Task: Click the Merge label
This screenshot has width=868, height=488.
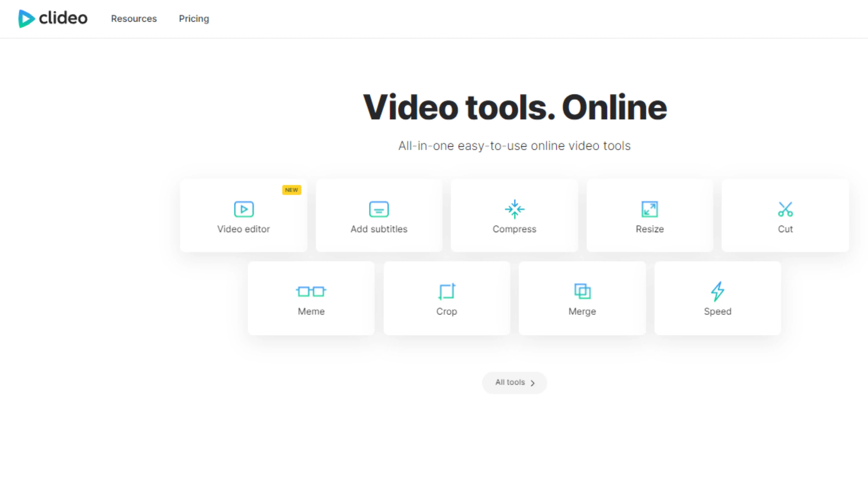Action: (x=582, y=312)
